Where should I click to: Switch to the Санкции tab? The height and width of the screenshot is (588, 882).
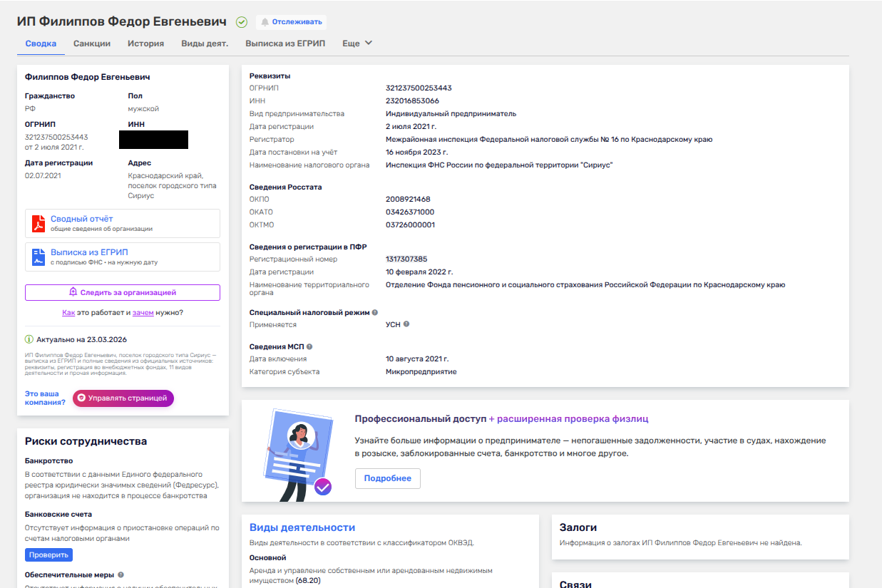coord(92,43)
